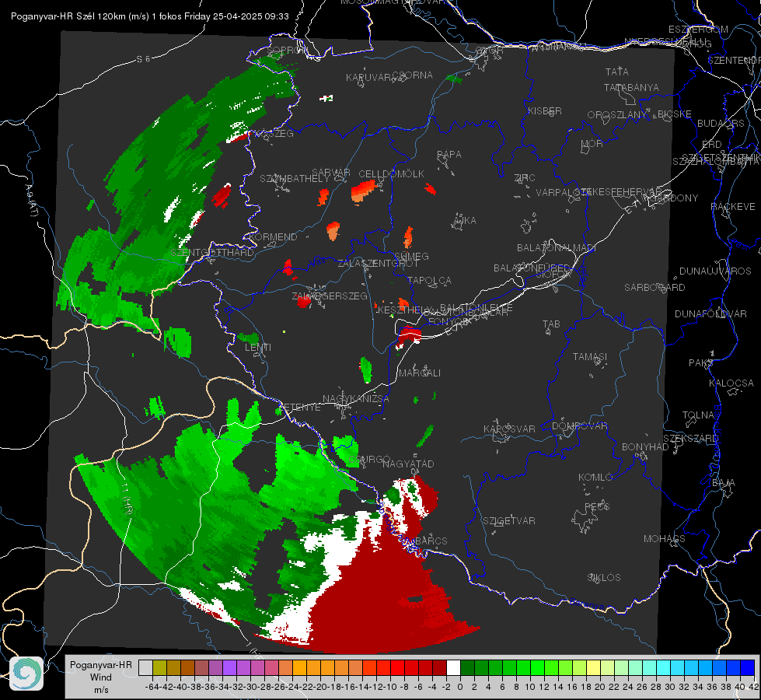The image size is (761, 700).
Task: Click the BALATONALMÁDI city label
Action: pyautogui.click(x=557, y=248)
